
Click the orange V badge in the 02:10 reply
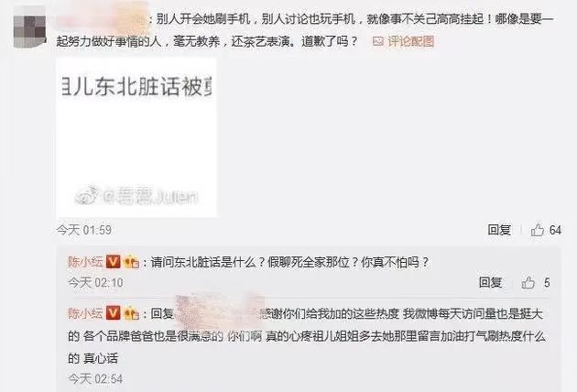click(x=113, y=262)
